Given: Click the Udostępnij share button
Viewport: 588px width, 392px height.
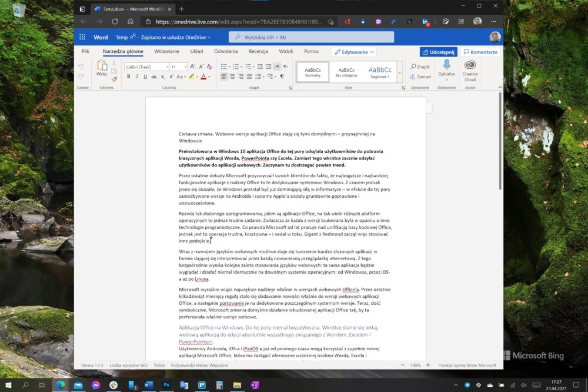Looking at the screenshot, I should click(439, 52).
